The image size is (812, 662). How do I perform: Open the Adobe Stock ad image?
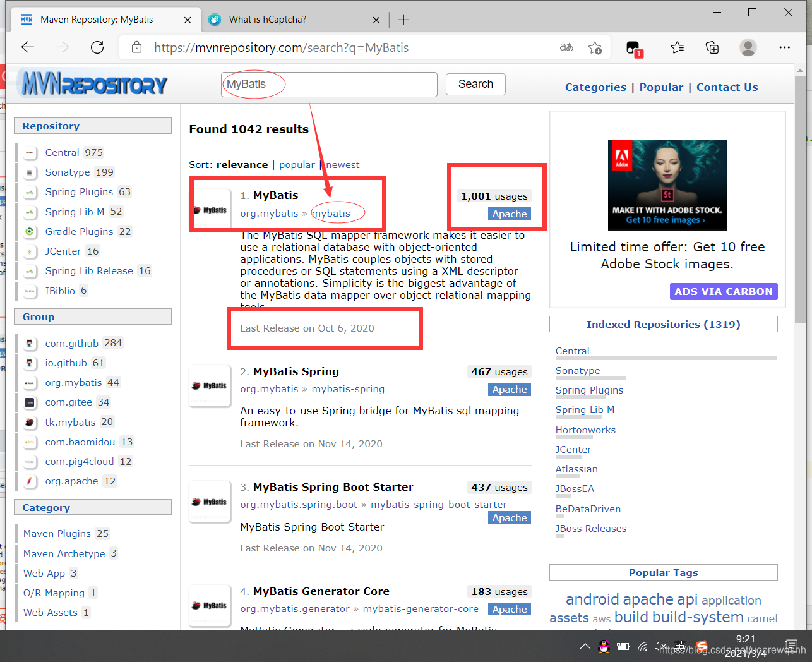pyautogui.click(x=667, y=184)
